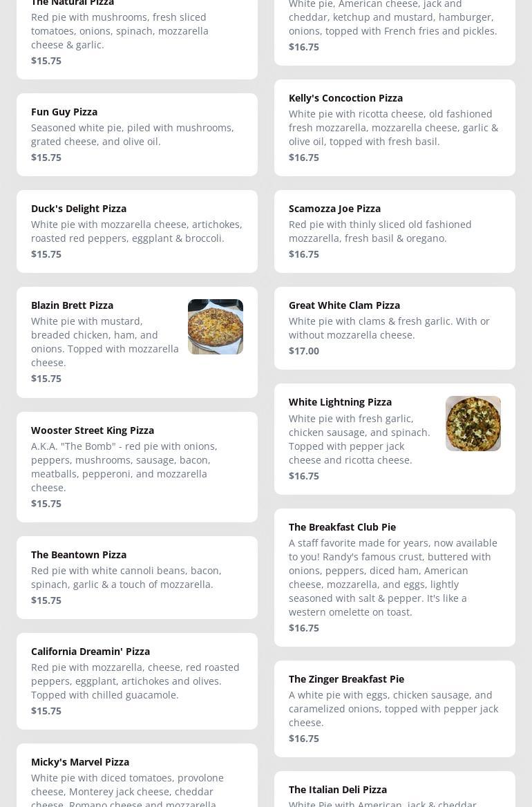Open Great White Clam Pizza item
Viewport: 532px width, 807px height.
[x=395, y=328]
